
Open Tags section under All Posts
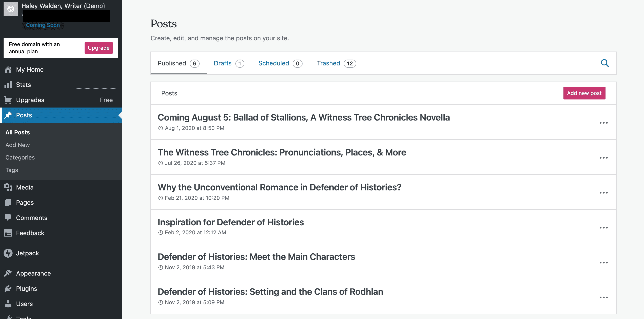coord(11,170)
